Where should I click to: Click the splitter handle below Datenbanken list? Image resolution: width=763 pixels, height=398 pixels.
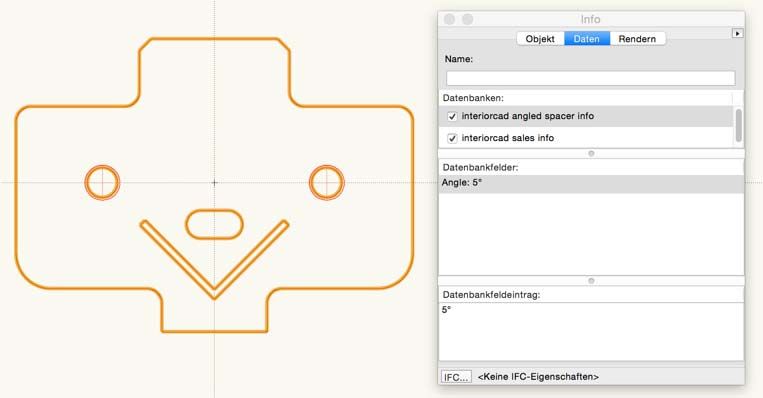click(591, 154)
